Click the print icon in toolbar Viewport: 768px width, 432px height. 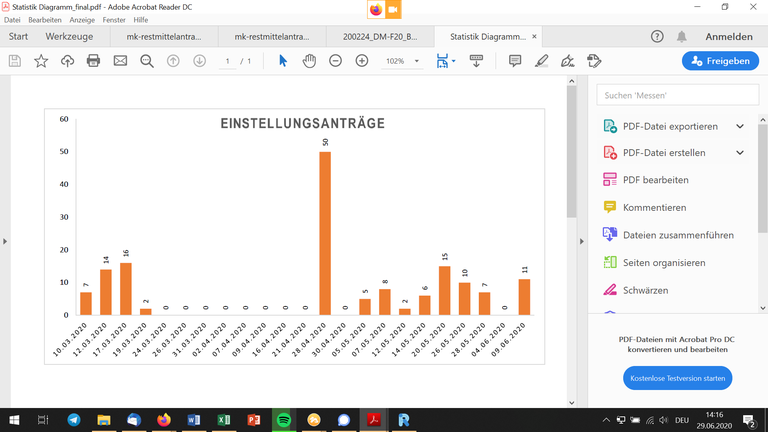coord(93,61)
